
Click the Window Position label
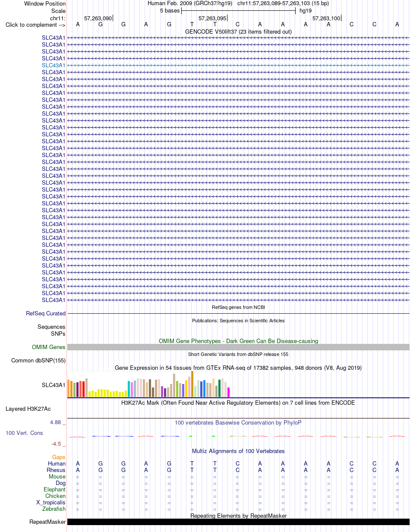45,4
